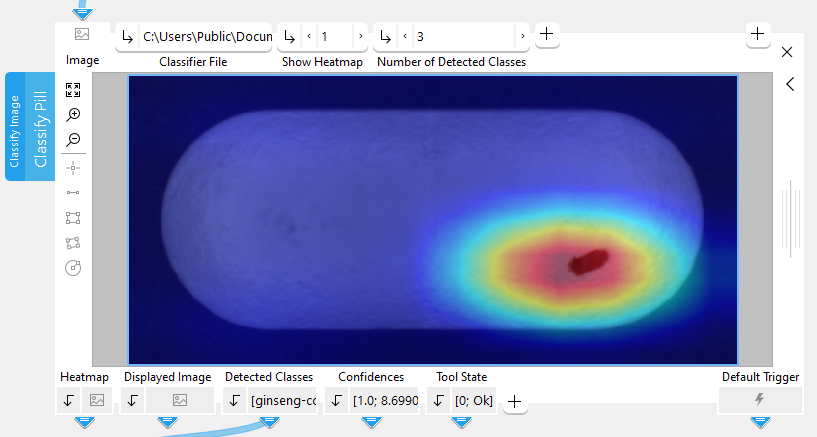Click the Detected Classes output value field
This screenshot has width=817, height=437.
(x=283, y=401)
